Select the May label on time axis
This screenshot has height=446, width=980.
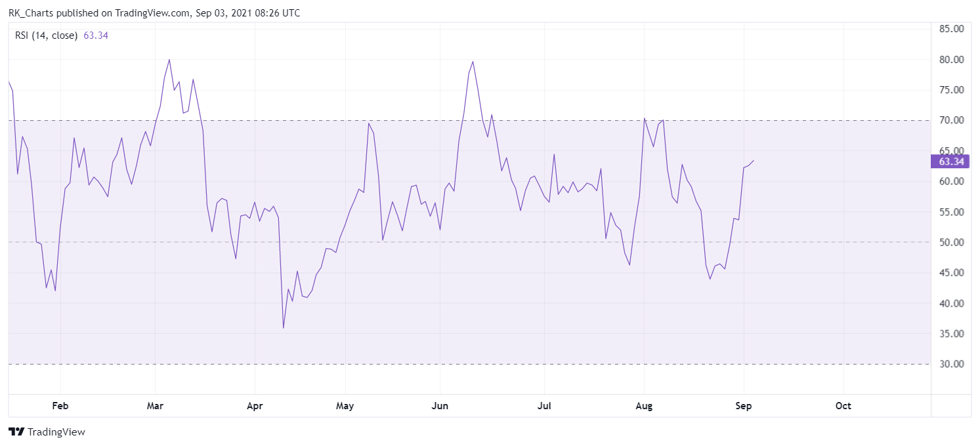click(x=345, y=406)
